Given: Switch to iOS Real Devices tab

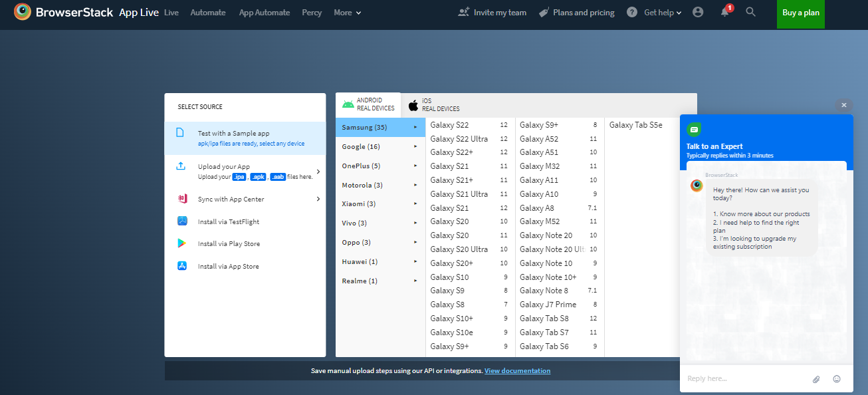Looking at the screenshot, I should 435,105.
